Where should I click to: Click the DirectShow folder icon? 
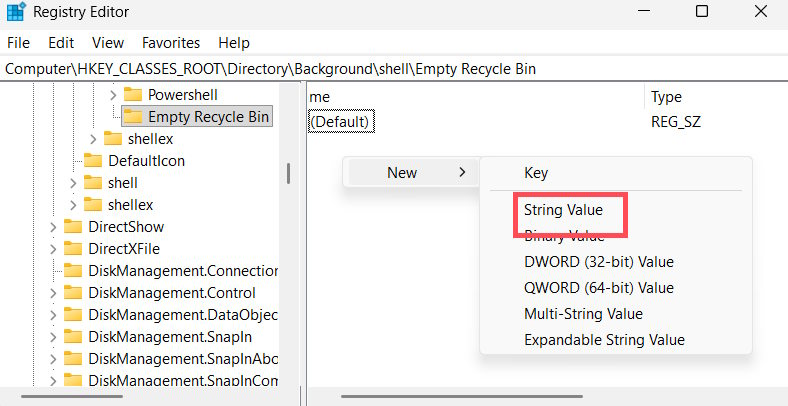point(73,227)
